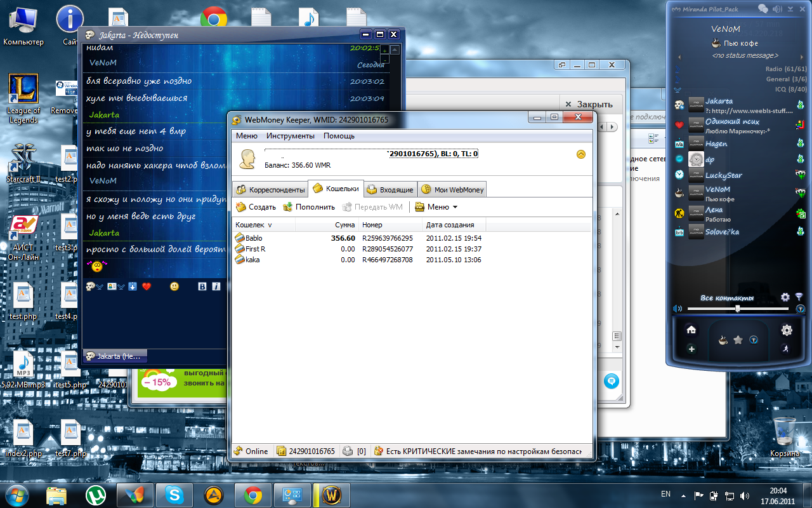812x508 pixels.
Task: Mute sound with the speaker icon near the slider
Action: pyautogui.click(x=678, y=309)
